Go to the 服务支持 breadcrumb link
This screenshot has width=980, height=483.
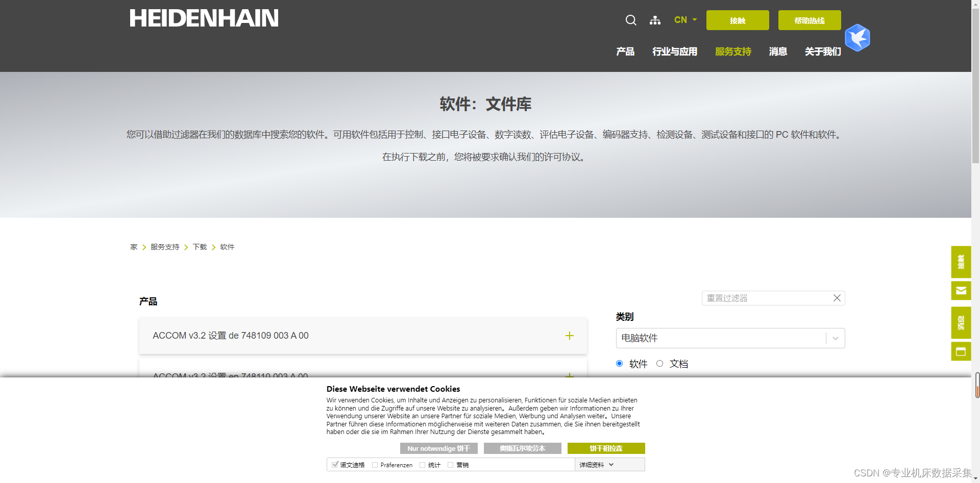coord(165,247)
